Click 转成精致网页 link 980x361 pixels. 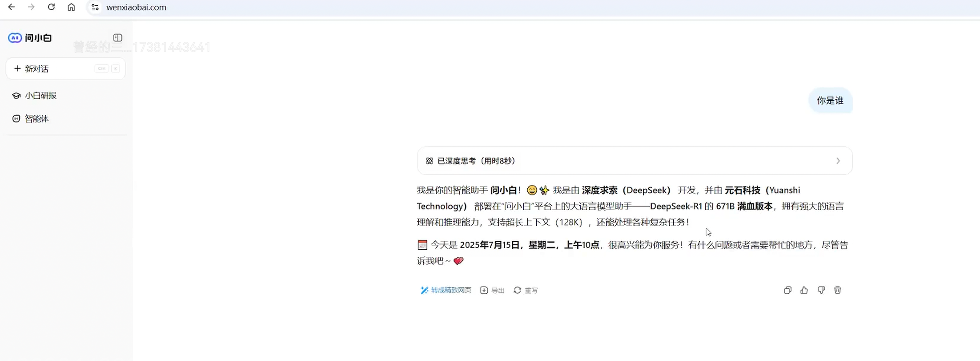[446, 290]
